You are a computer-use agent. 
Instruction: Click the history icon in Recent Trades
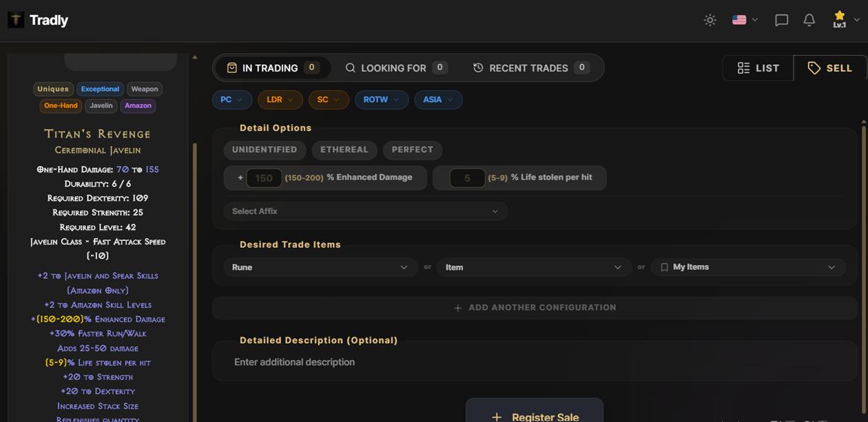[478, 67]
